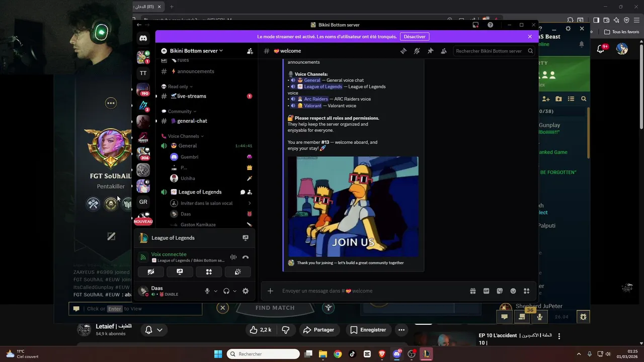This screenshot has width=644, height=362.
Task: Toggle screen share in voice panel
Action: [180, 272]
